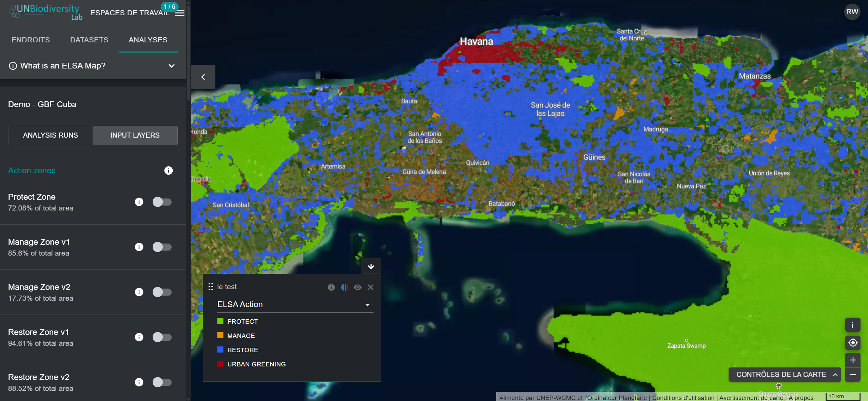The image size is (868, 401).
Task: Click the locate-me target icon
Action: click(x=853, y=343)
